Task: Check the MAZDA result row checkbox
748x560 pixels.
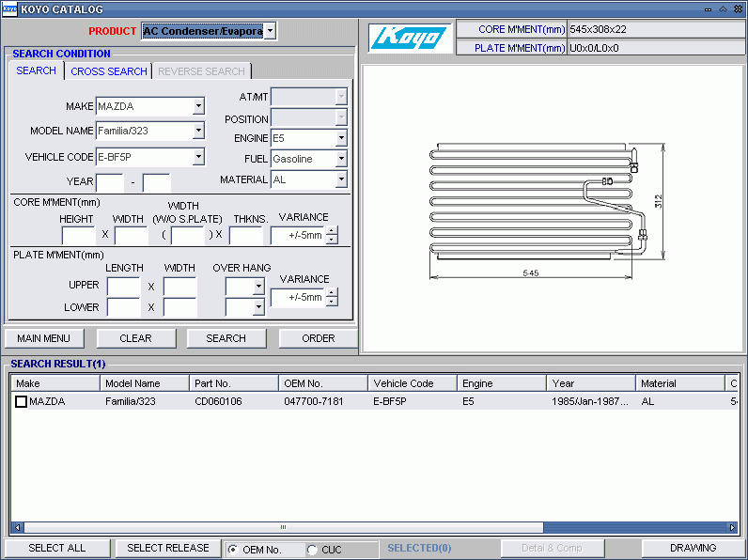Action: click(21, 401)
